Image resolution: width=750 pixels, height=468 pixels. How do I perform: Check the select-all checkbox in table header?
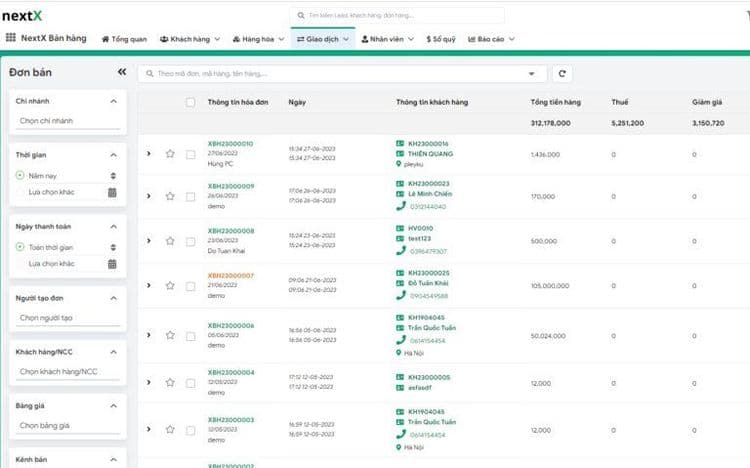[x=190, y=102]
